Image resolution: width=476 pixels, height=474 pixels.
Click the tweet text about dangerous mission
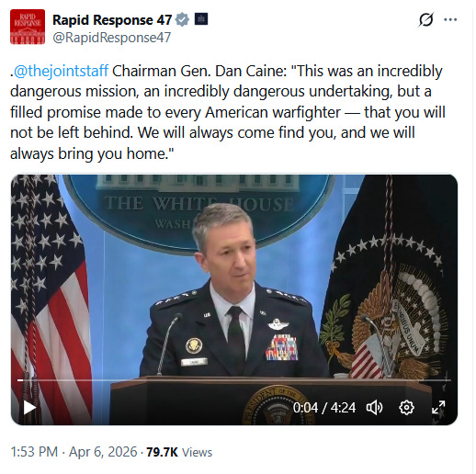click(228, 112)
